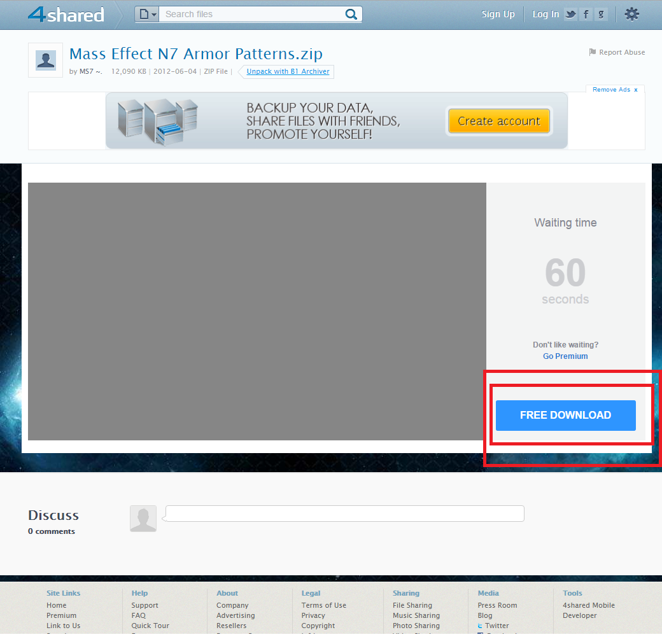Click the 'Legal' footer heading
Viewport: 662px width, 644px height.
pyautogui.click(x=311, y=593)
